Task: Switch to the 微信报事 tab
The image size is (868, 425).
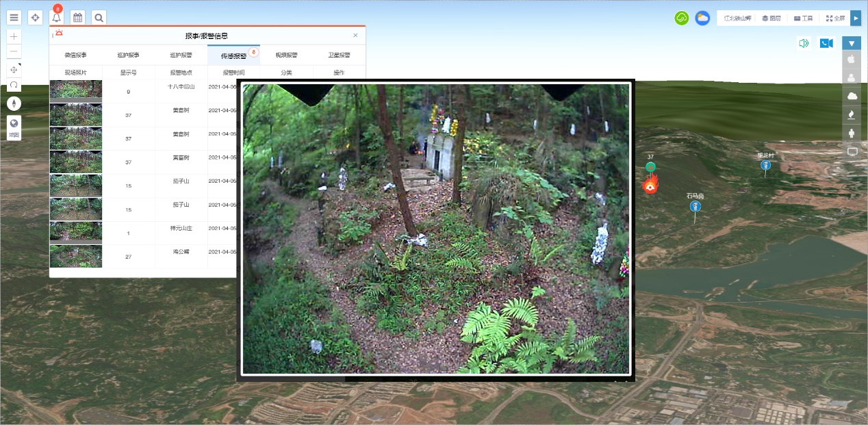Action: (x=75, y=55)
